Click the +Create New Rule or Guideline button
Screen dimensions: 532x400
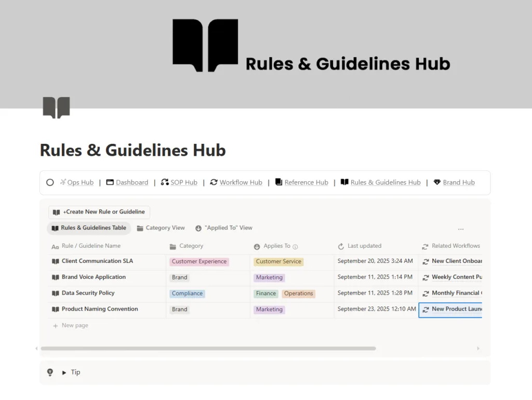(99, 212)
